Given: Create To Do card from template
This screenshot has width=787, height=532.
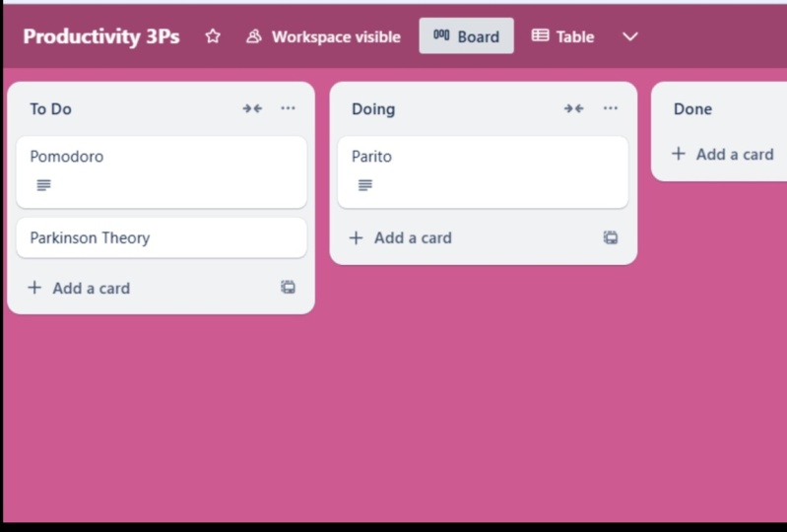Looking at the screenshot, I should [x=288, y=287].
